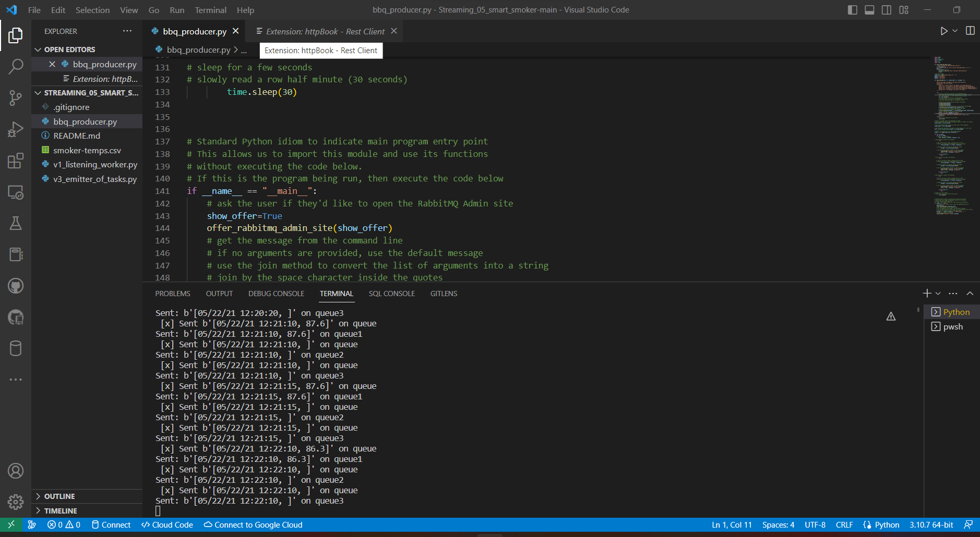Screen dimensions: 980x537
Task: Open the Manage settings gear
Action: click(x=16, y=502)
